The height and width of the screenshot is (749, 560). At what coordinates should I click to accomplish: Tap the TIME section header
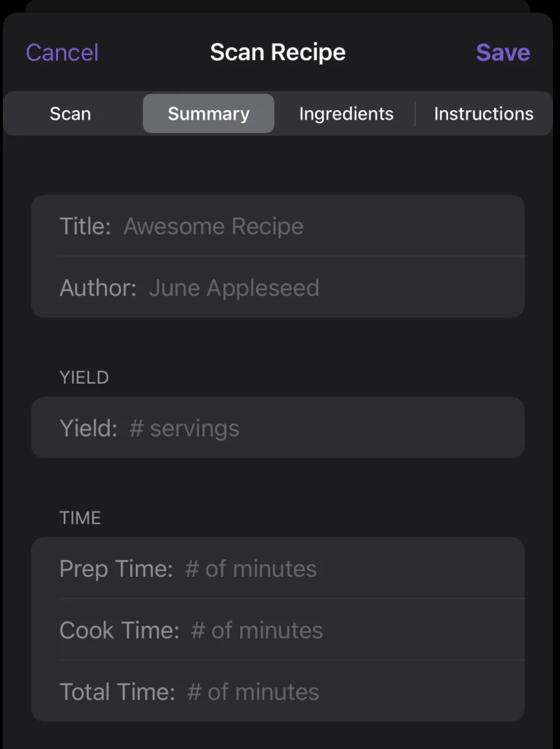(x=80, y=518)
